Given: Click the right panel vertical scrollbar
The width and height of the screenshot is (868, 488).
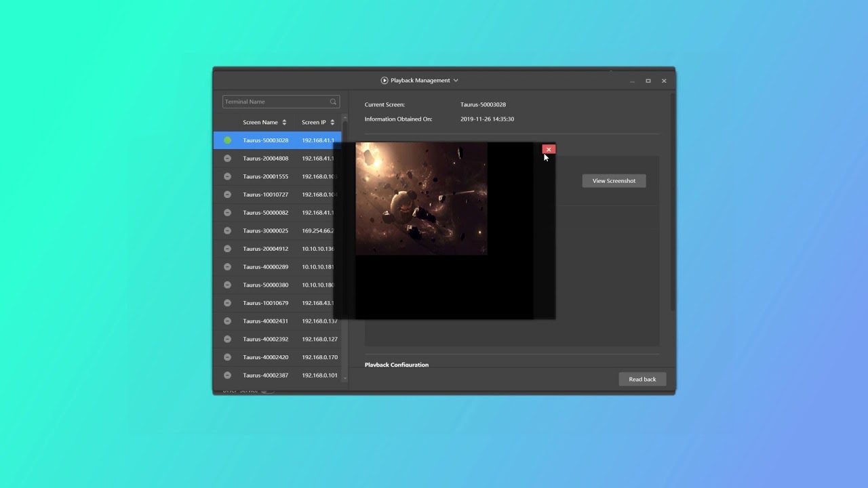Looking at the screenshot, I should click(x=672, y=203).
